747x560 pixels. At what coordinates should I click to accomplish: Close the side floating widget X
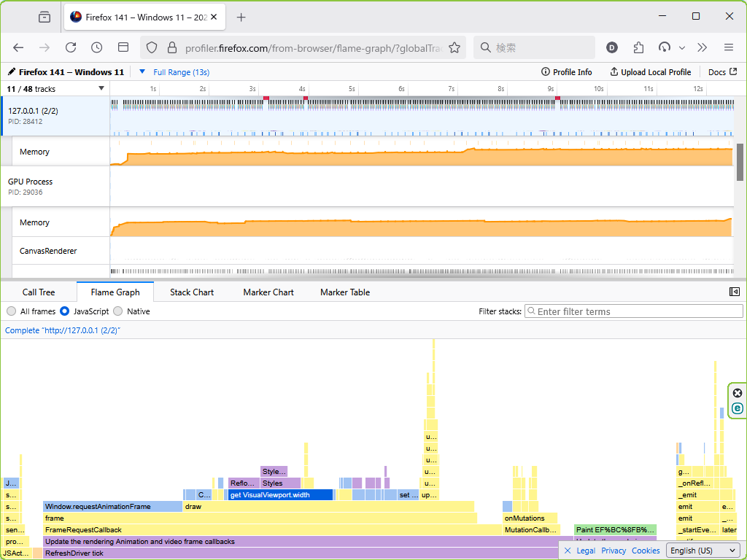(737, 393)
